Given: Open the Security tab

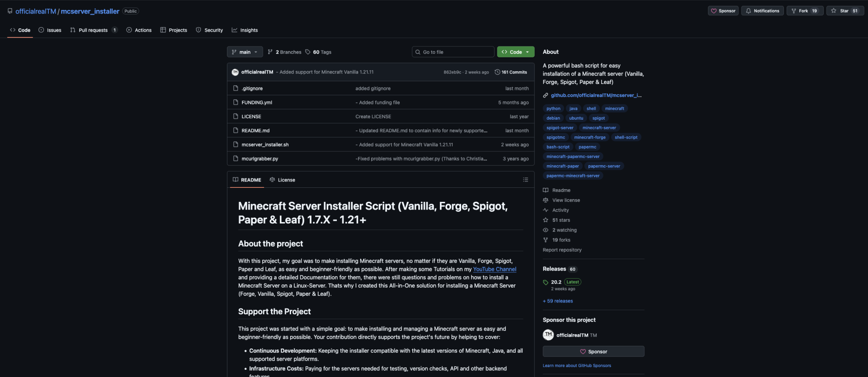Looking at the screenshot, I should tap(209, 30).
